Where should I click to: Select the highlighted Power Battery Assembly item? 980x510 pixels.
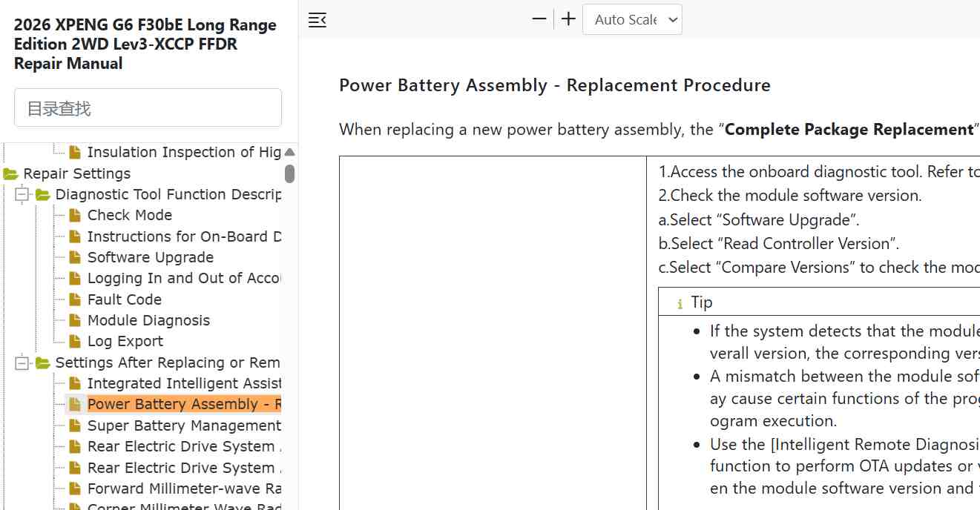pos(184,404)
